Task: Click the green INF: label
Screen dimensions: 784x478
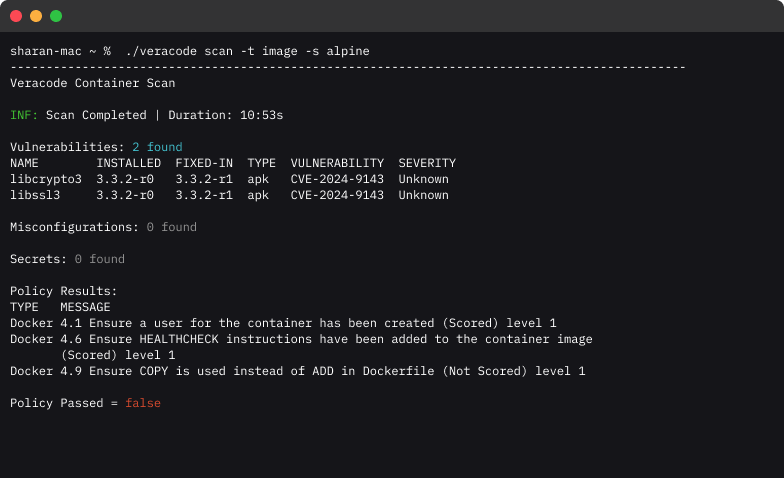Action: pyautogui.click(x=24, y=115)
